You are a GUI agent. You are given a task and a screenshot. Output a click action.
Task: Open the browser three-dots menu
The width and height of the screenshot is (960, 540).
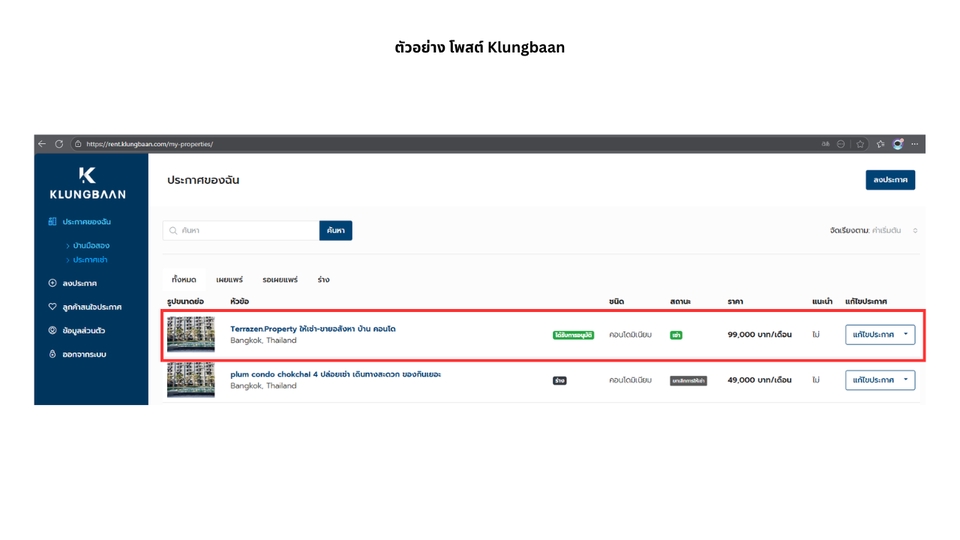coord(914,144)
